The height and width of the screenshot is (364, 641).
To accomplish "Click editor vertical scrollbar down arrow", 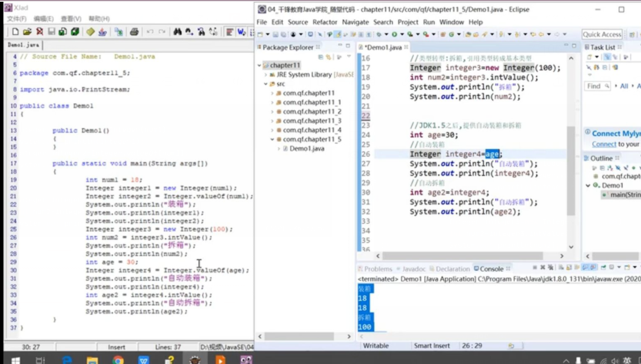I will click(571, 247).
